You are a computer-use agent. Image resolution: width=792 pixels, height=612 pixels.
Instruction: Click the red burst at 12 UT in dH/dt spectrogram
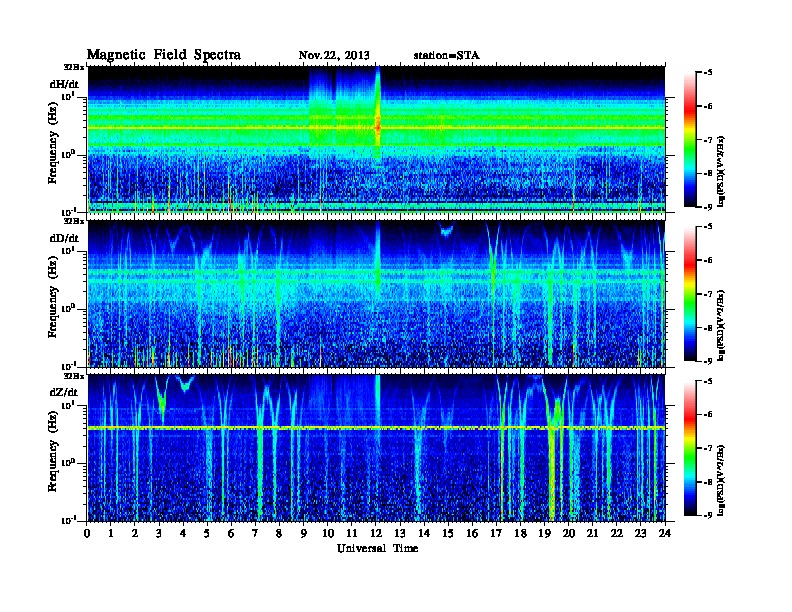pyautogui.click(x=377, y=125)
